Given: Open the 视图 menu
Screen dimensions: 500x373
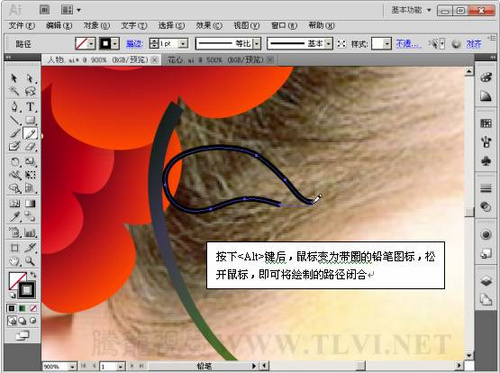Looking at the screenshot, I should (x=247, y=26).
